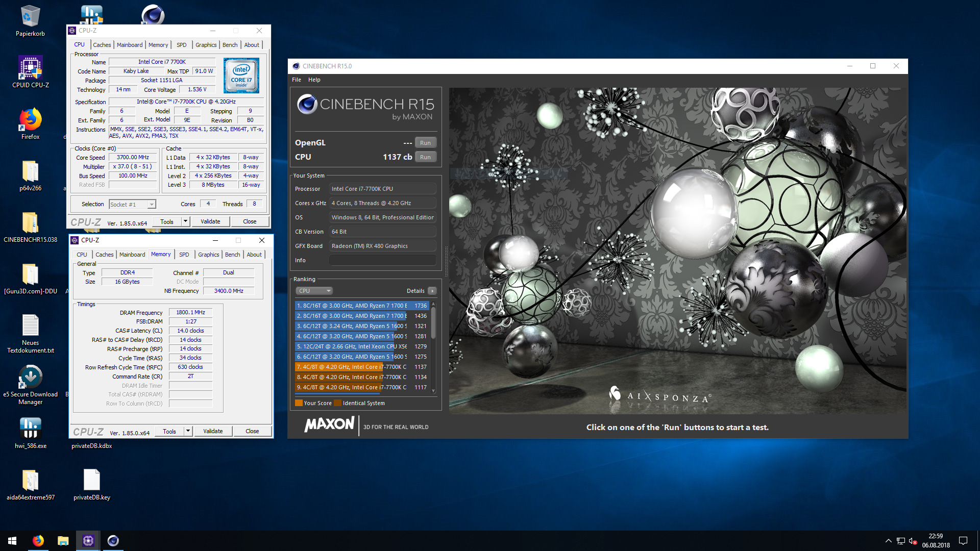
Task: Click the Cinebench title bar icon
Action: coord(296,66)
